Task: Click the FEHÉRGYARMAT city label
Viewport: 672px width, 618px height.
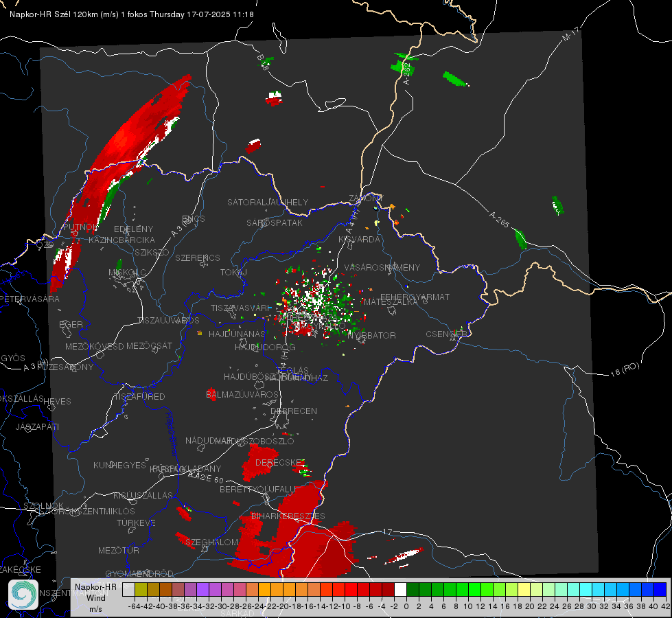Action: click(415, 297)
